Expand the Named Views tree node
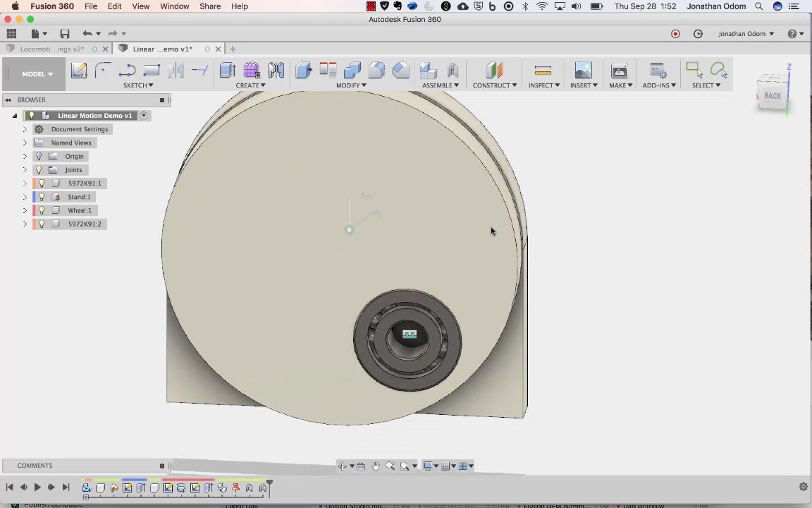The width and height of the screenshot is (812, 508). [25, 143]
